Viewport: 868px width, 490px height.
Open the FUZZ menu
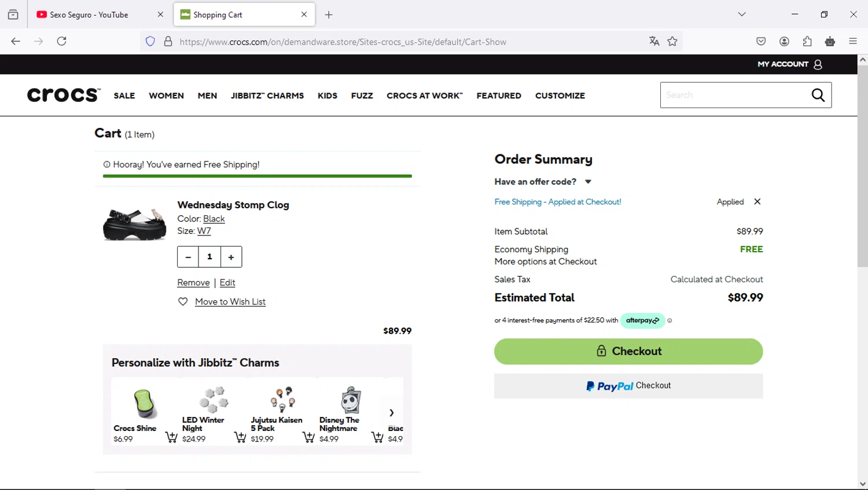click(x=362, y=95)
